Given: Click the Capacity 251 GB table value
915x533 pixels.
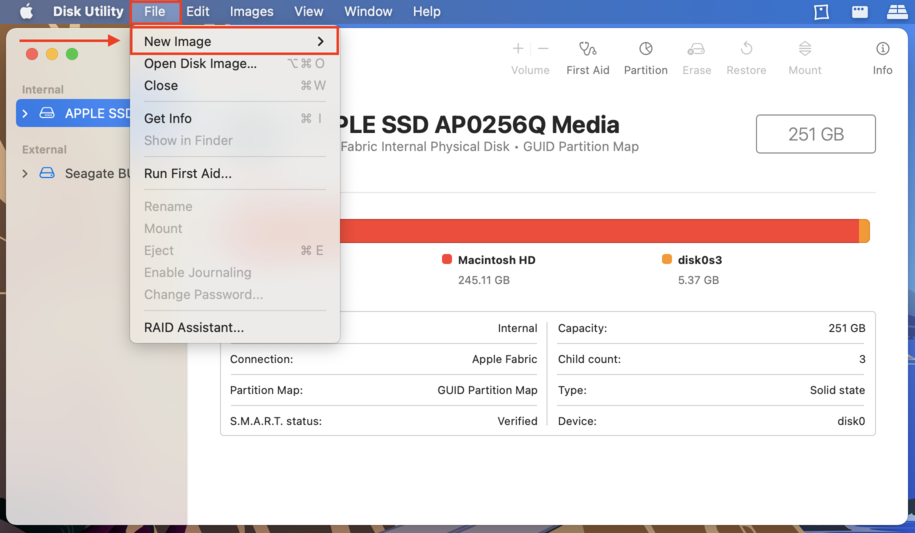Looking at the screenshot, I should (x=847, y=328).
